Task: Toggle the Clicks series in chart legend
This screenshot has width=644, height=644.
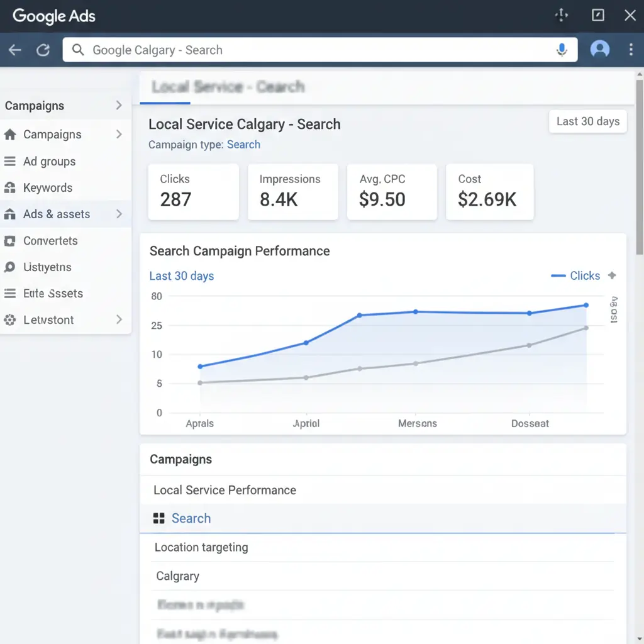Action: tap(575, 275)
